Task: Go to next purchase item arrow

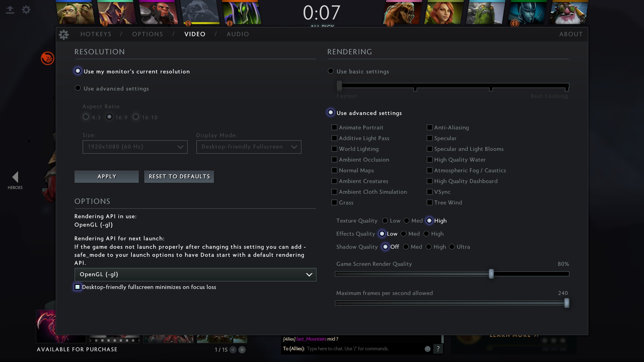Action: 242,350
